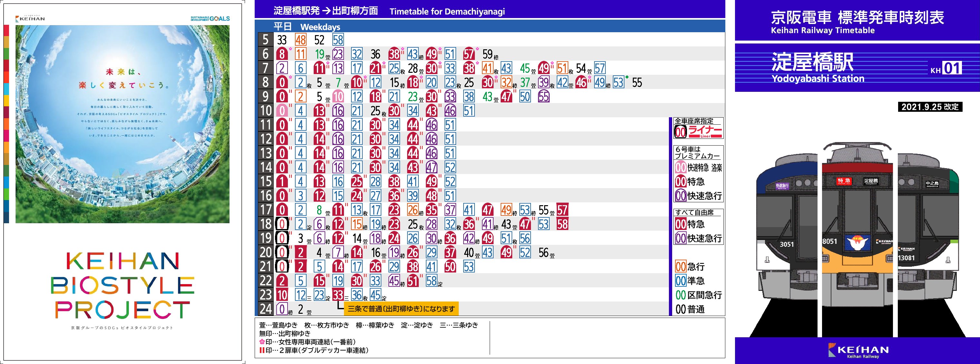Click the hour 5 row label
The height and width of the screenshot is (364, 980).
pyautogui.click(x=266, y=40)
